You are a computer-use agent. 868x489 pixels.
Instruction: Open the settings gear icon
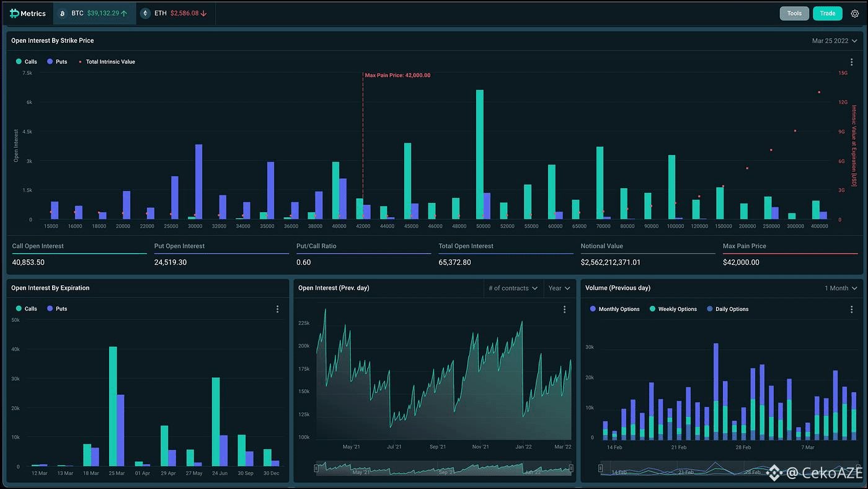[x=855, y=13]
